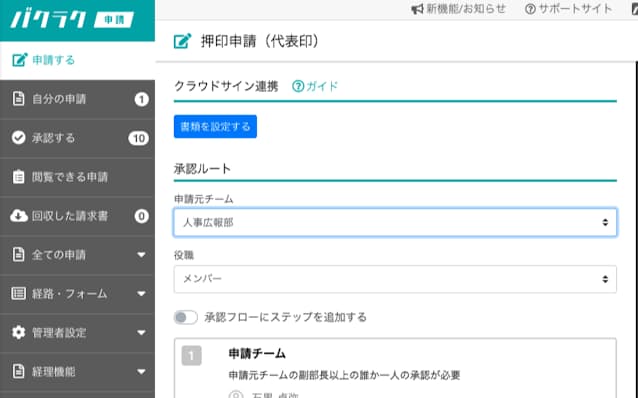638x398 pixels.
Task: Click the megaphone icon for 新機能/お知らせ
Action: point(417,9)
